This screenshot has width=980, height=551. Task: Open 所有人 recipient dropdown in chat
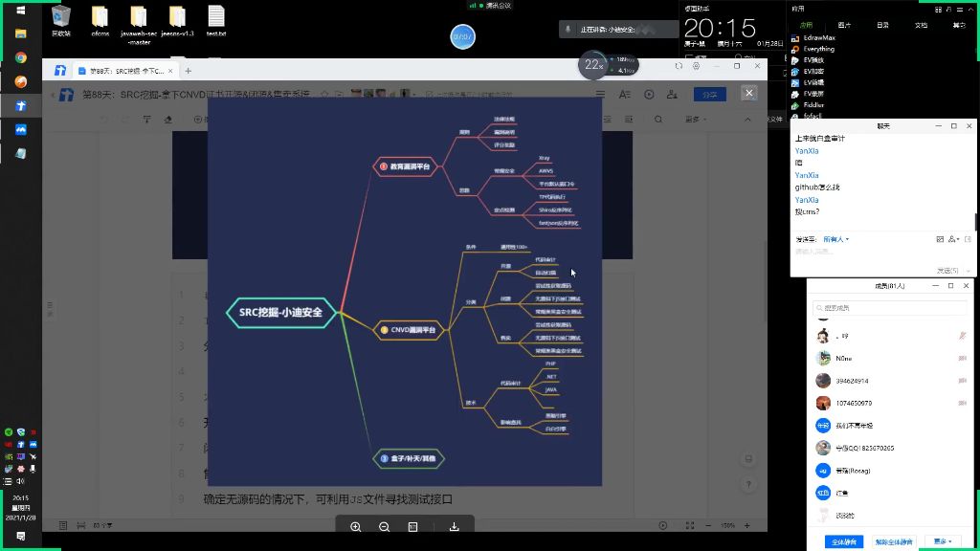(x=836, y=239)
